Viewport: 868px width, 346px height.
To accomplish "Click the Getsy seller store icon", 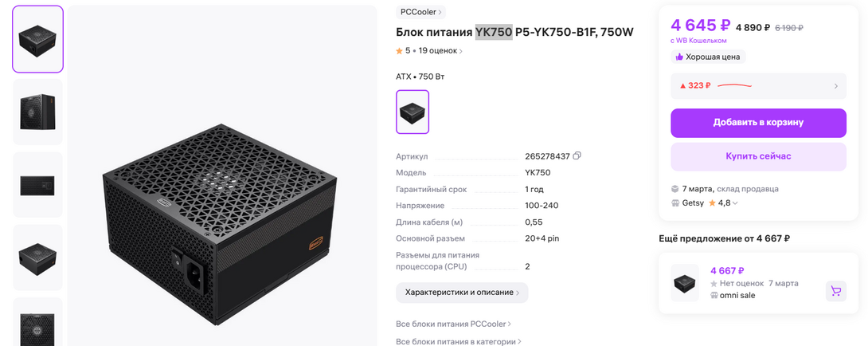I will (x=676, y=203).
